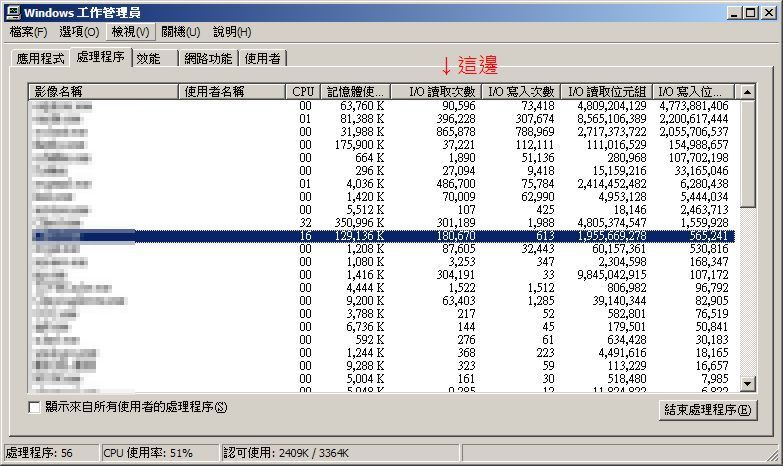Open the 選項(O) menu
783x466 pixels.
(78, 32)
